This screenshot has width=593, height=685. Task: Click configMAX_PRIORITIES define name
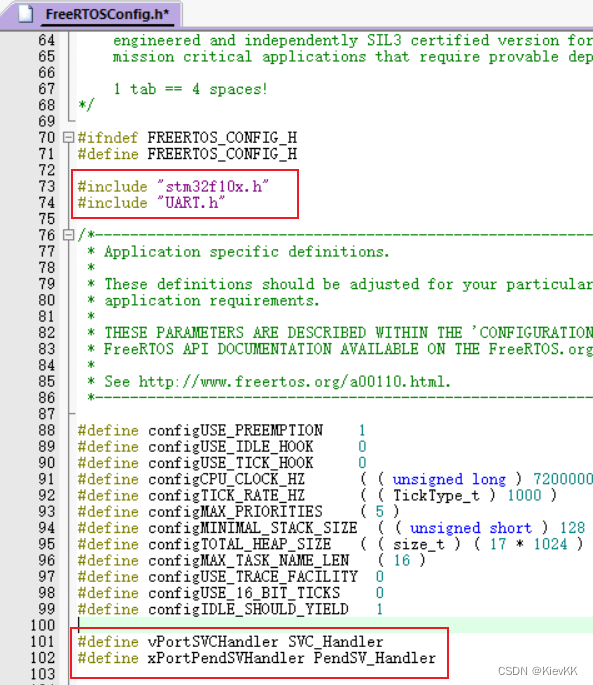[235, 512]
